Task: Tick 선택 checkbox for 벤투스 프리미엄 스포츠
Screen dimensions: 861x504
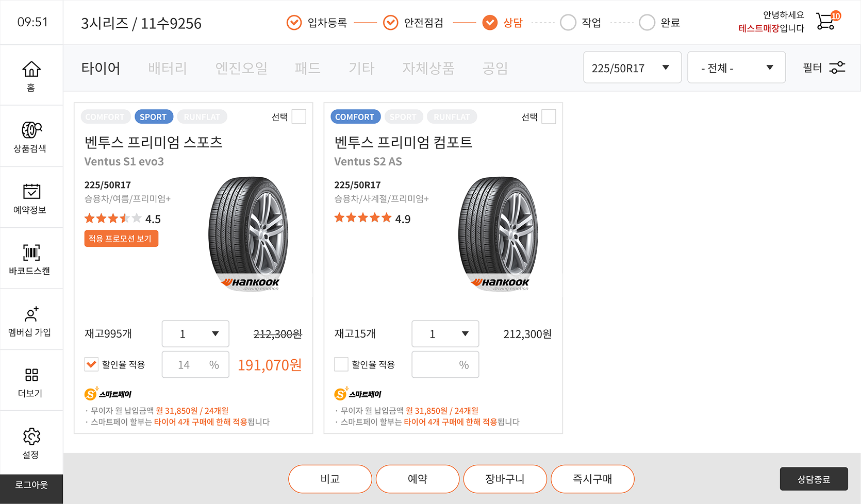Action: click(x=299, y=117)
